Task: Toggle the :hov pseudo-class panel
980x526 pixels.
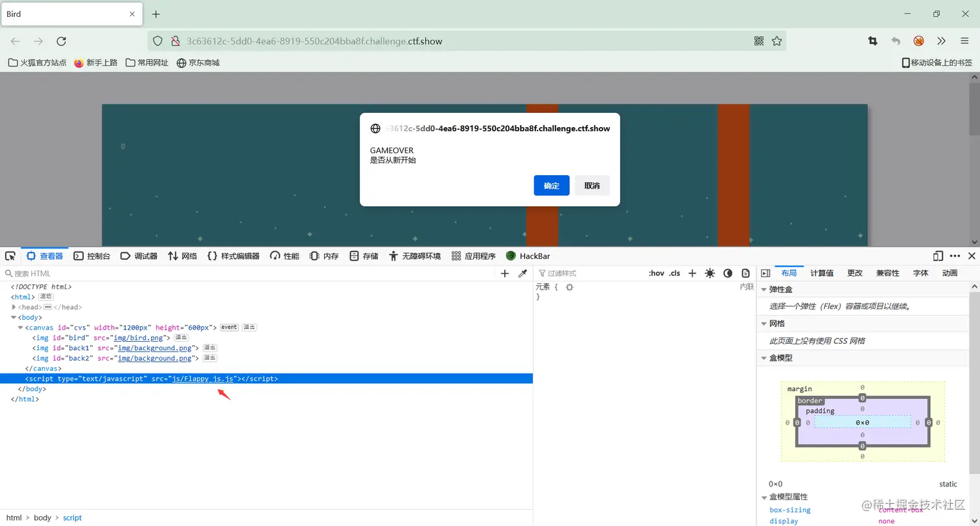Action: pyautogui.click(x=656, y=274)
